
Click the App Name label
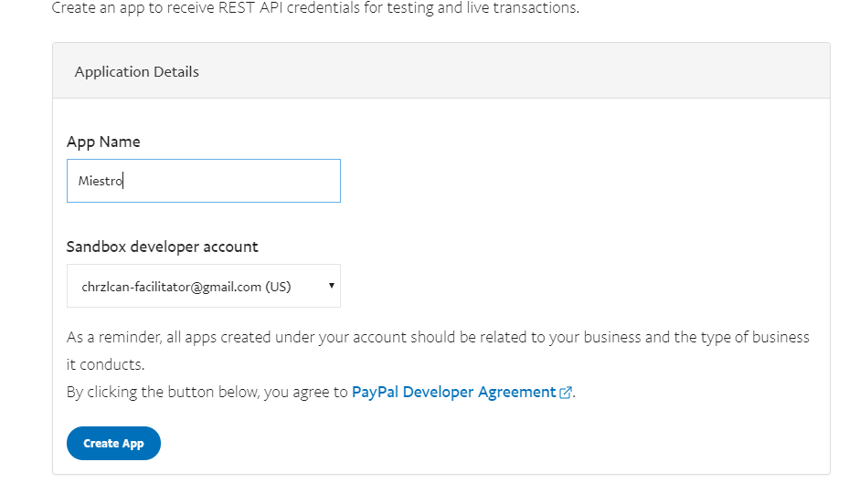pyautogui.click(x=103, y=142)
